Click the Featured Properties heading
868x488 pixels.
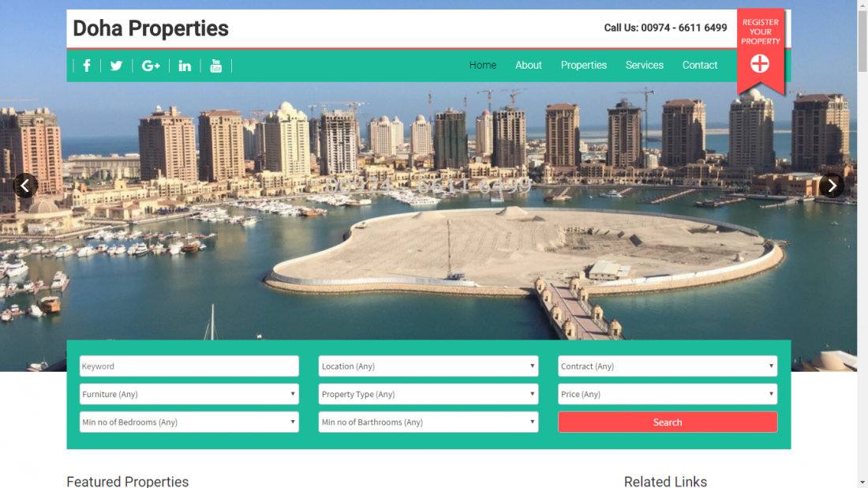click(128, 482)
